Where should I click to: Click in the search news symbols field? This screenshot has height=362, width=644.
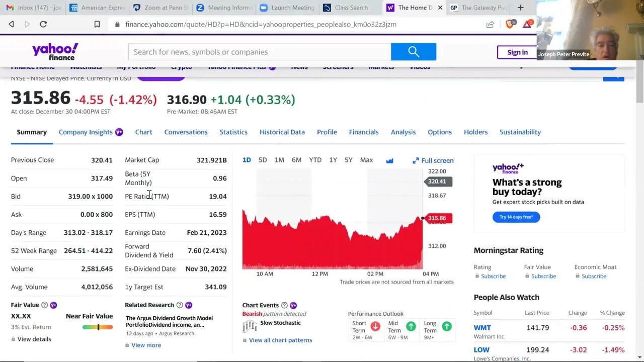[260, 52]
